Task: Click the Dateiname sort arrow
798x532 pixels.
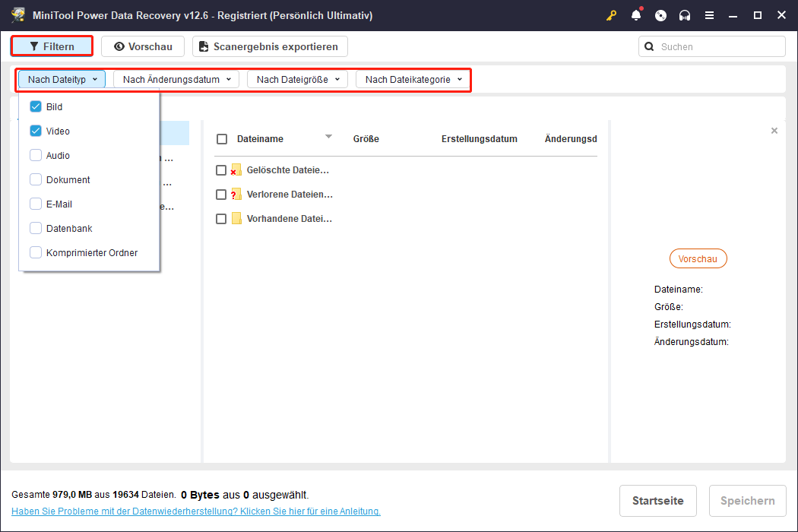Action: [x=329, y=137]
